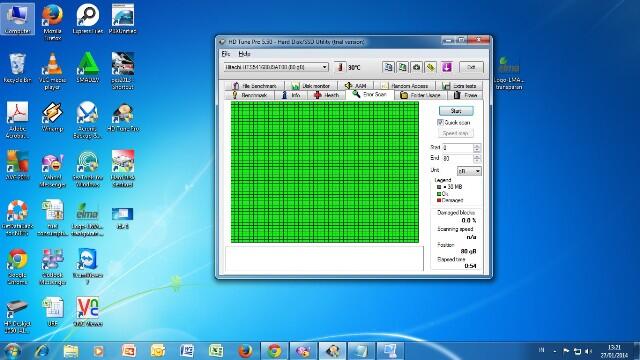The height and width of the screenshot is (360, 640).
Task: Click the camera save screenshot toolbar icon
Action: coord(416,67)
